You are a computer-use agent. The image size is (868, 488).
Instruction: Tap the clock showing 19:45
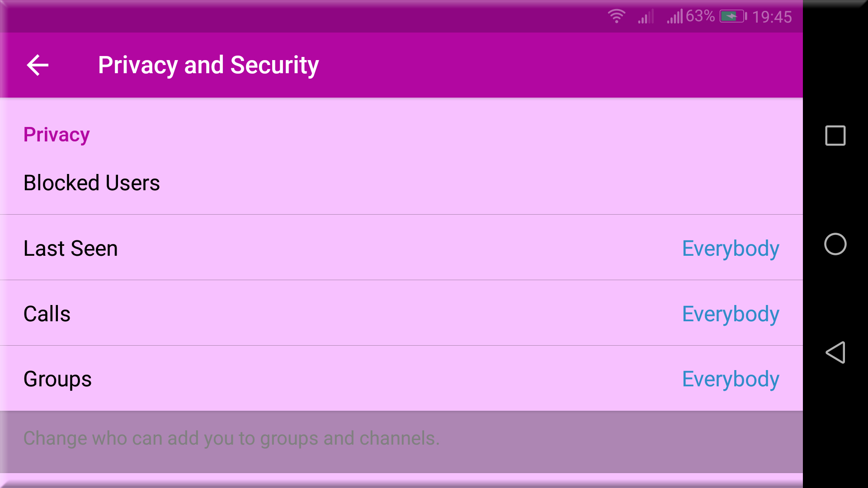tap(773, 17)
